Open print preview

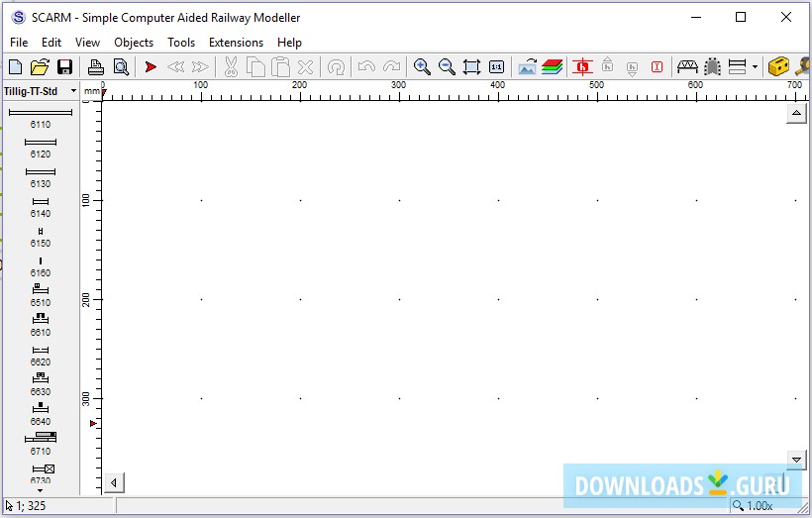tap(121, 66)
